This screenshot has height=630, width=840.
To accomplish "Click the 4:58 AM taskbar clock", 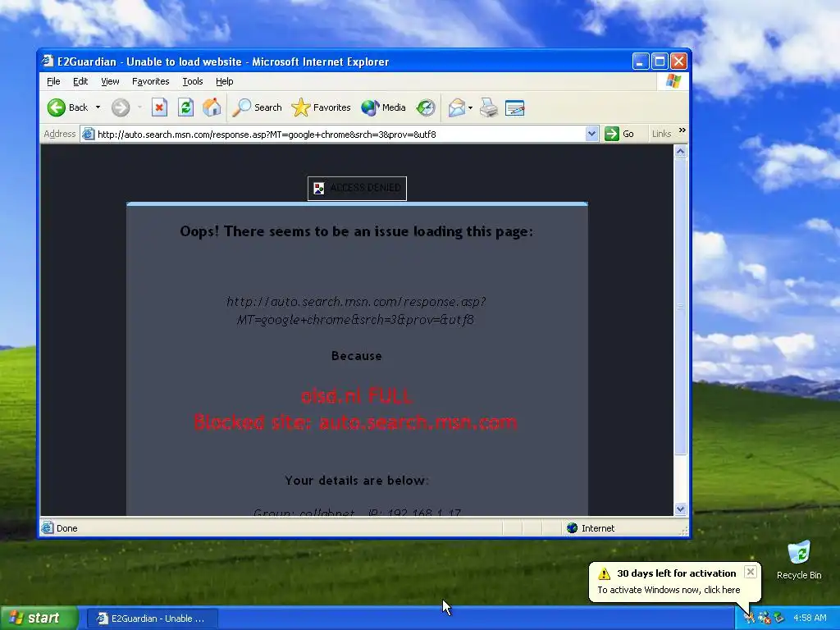I will tap(810, 619).
